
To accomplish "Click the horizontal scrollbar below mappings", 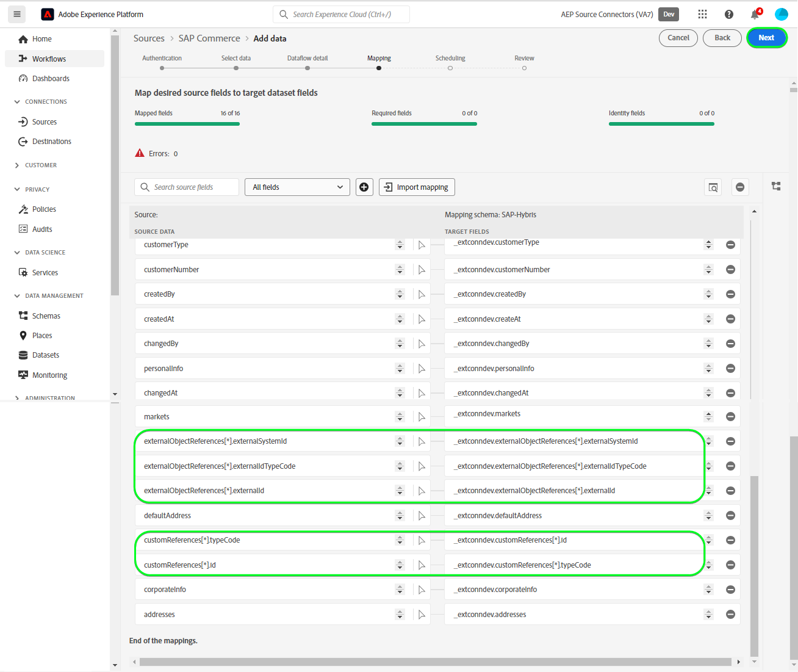I will (435, 662).
